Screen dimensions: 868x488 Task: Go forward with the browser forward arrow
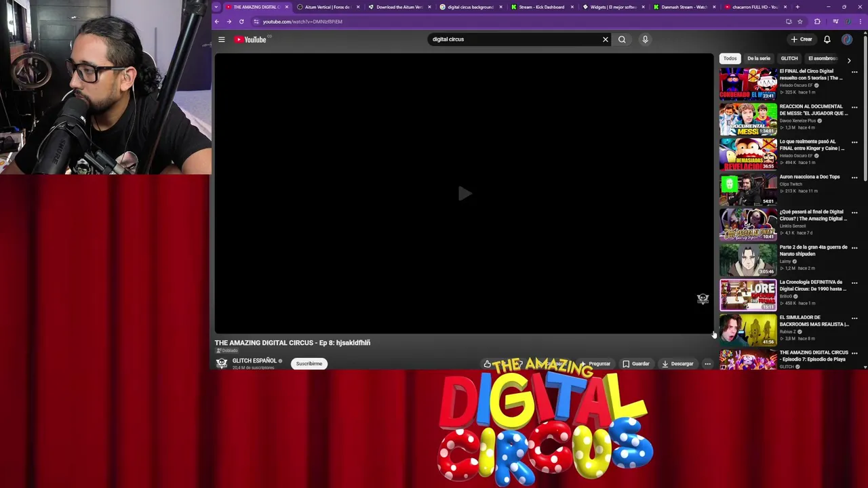[x=229, y=22]
